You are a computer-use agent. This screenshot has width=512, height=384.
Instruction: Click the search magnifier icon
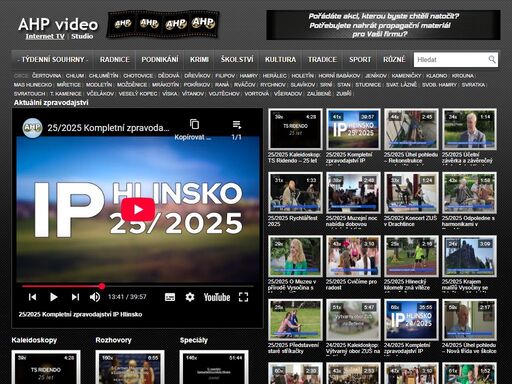click(x=492, y=59)
